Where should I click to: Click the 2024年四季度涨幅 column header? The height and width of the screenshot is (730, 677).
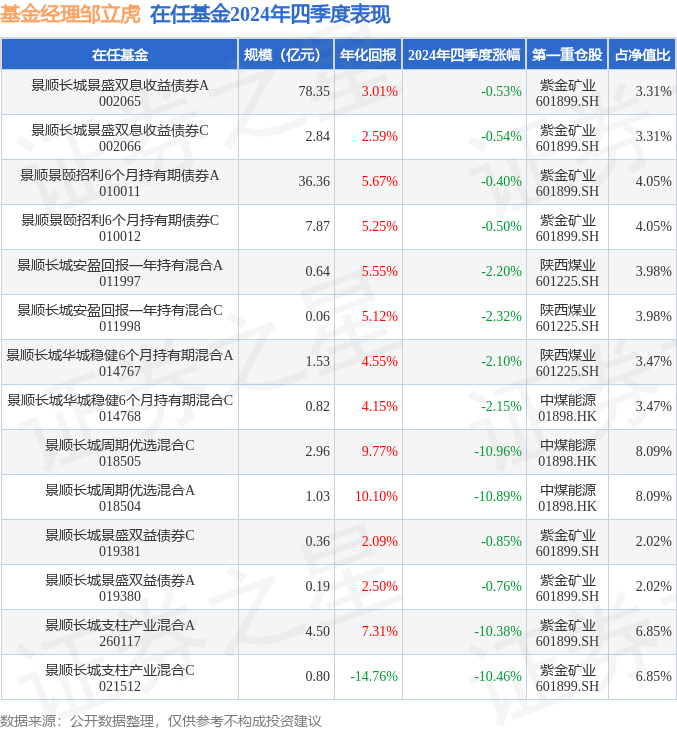click(x=464, y=54)
